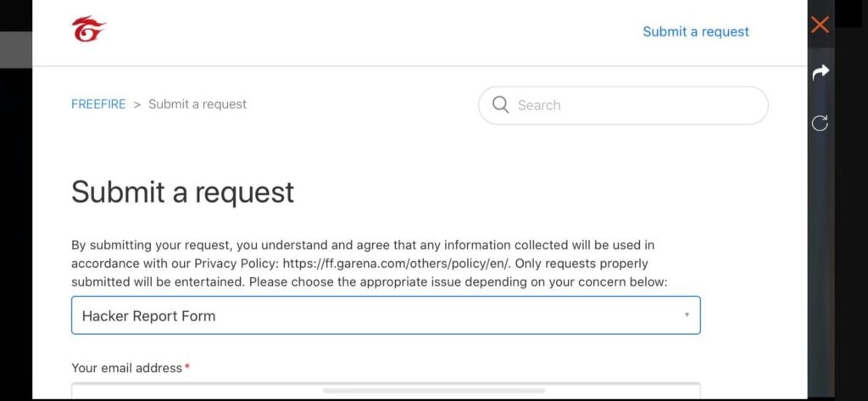868x401 pixels.
Task: Open the Hacker Report Form dropdown
Action: click(x=386, y=315)
